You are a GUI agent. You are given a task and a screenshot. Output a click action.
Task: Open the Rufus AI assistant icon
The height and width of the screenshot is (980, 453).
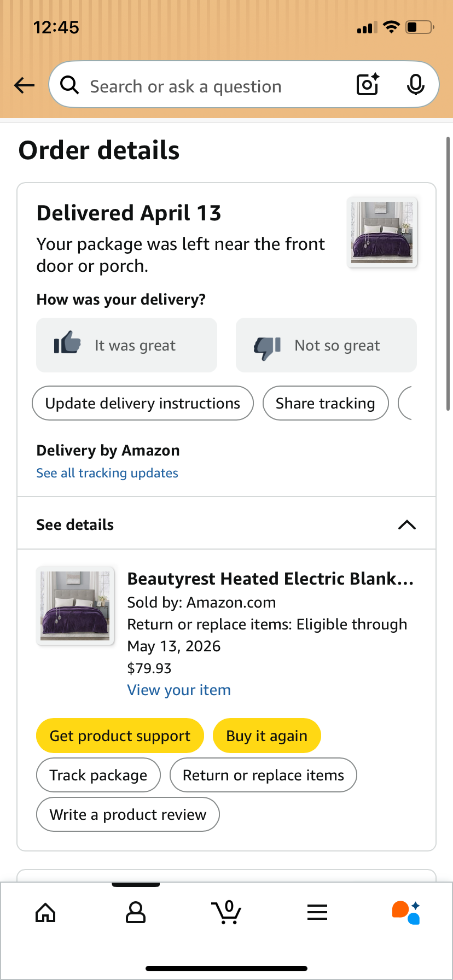[406, 912]
